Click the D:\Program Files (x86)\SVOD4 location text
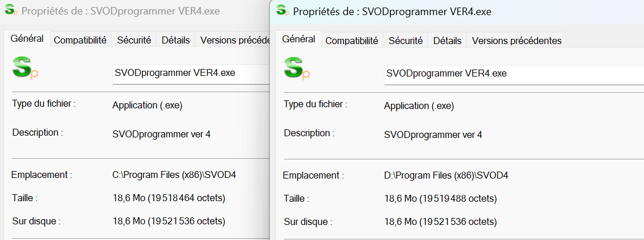This screenshot has width=644, height=240. pos(446,175)
